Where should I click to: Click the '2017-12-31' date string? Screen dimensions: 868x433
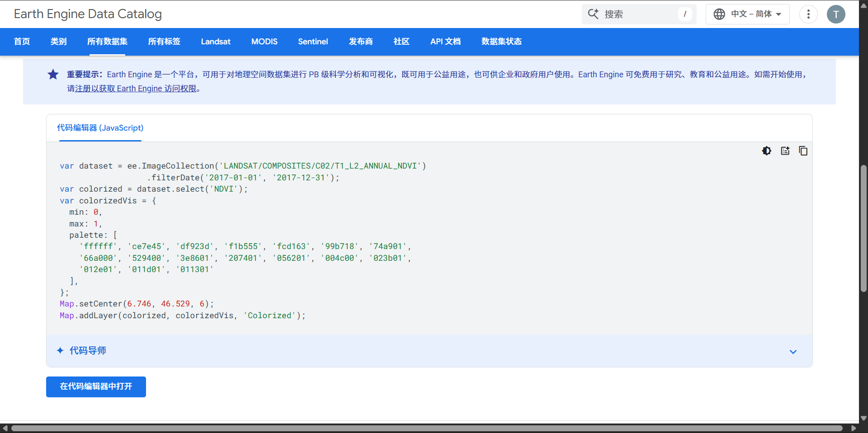[301, 178]
